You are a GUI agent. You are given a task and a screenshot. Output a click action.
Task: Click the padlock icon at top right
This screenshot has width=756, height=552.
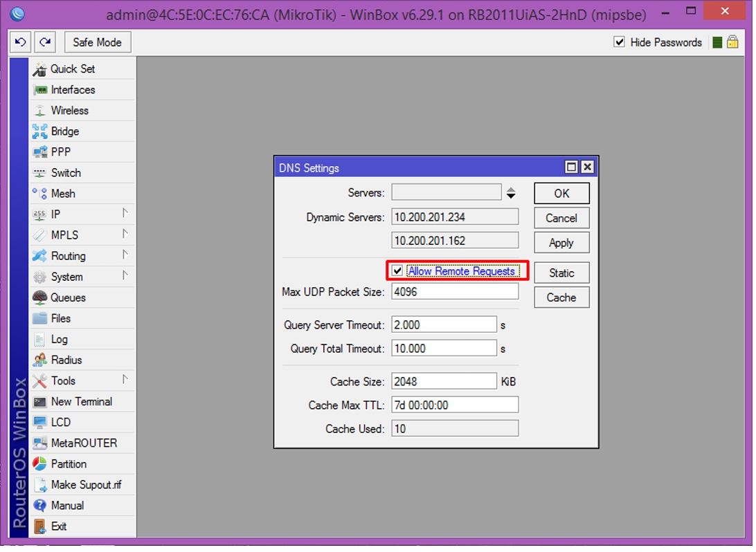coord(732,42)
